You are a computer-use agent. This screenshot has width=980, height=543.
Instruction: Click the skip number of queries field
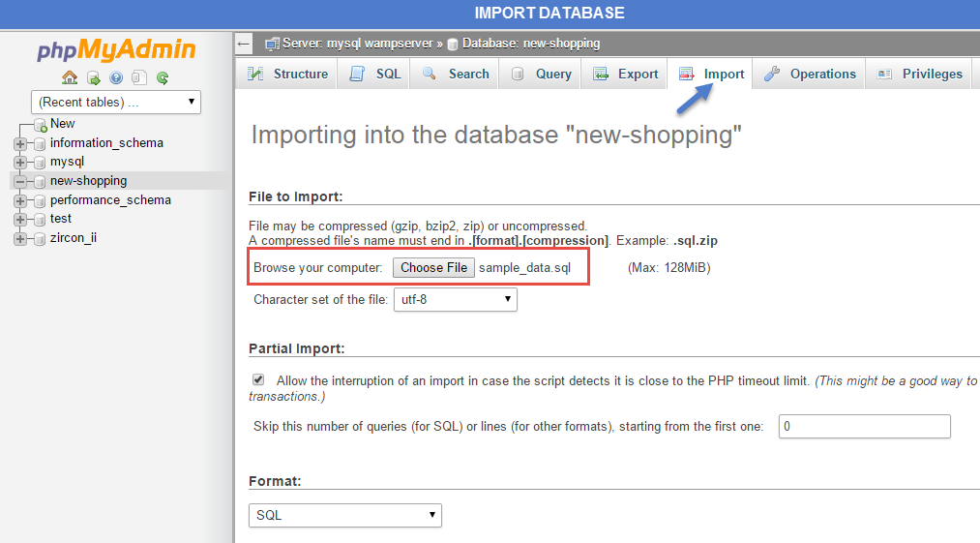864,427
